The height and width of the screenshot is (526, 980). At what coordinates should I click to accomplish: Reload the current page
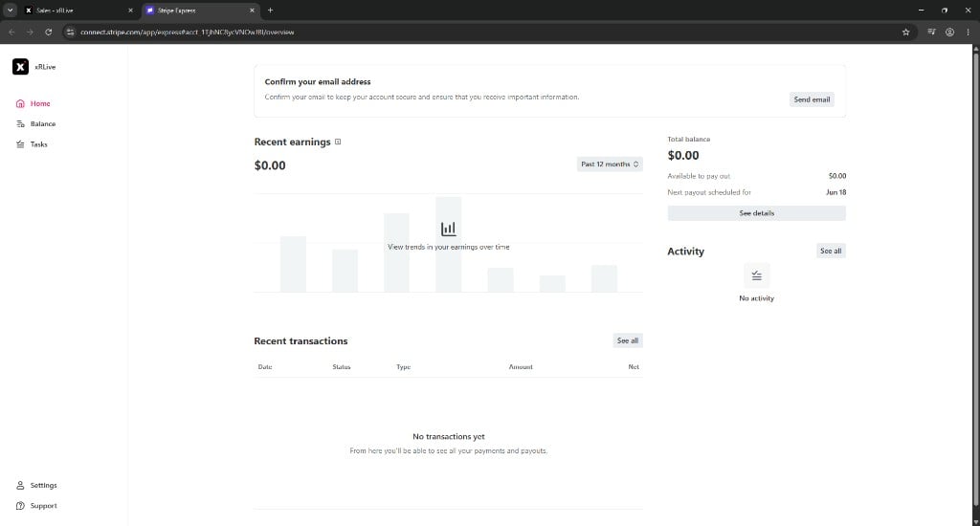click(x=48, y=32)
